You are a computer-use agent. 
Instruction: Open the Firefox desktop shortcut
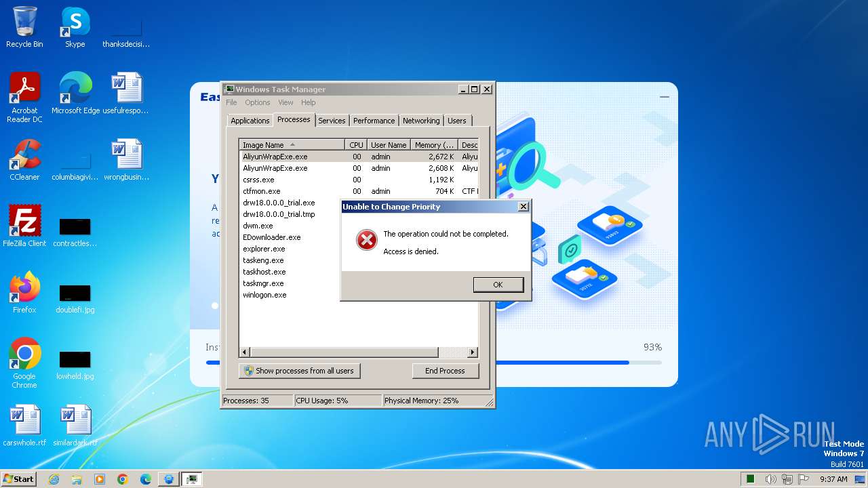tap(24, 293)
